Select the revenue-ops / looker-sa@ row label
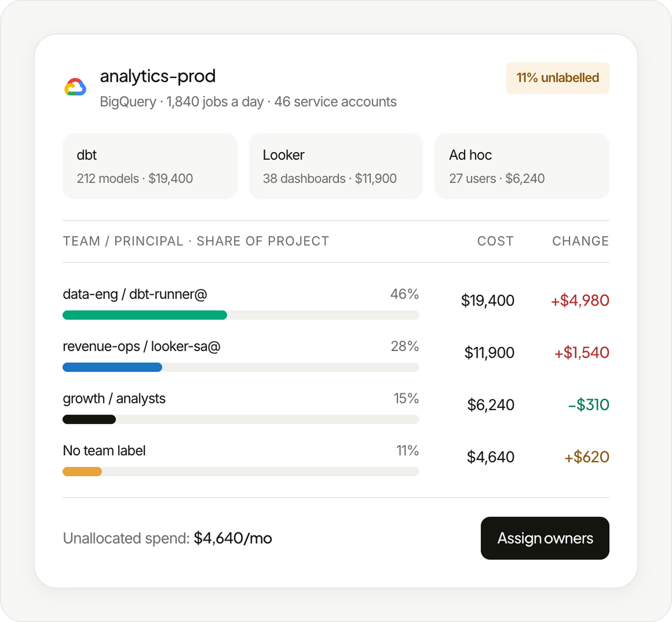672x622 pixels. point(141,346)
